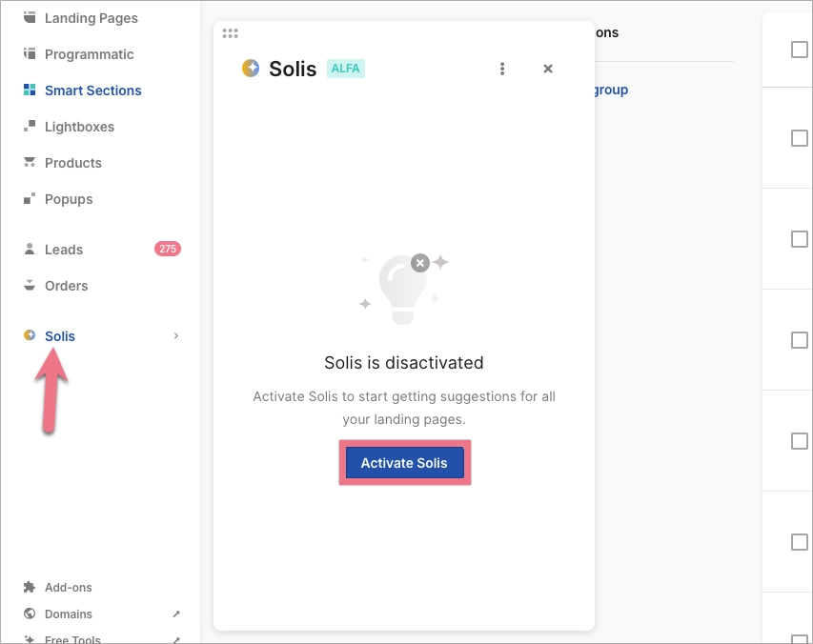The image size is (813, 644).
Task: Expand the Solis sidebar entry chevron
Action: pyautogui.click(x=175, y=336)
